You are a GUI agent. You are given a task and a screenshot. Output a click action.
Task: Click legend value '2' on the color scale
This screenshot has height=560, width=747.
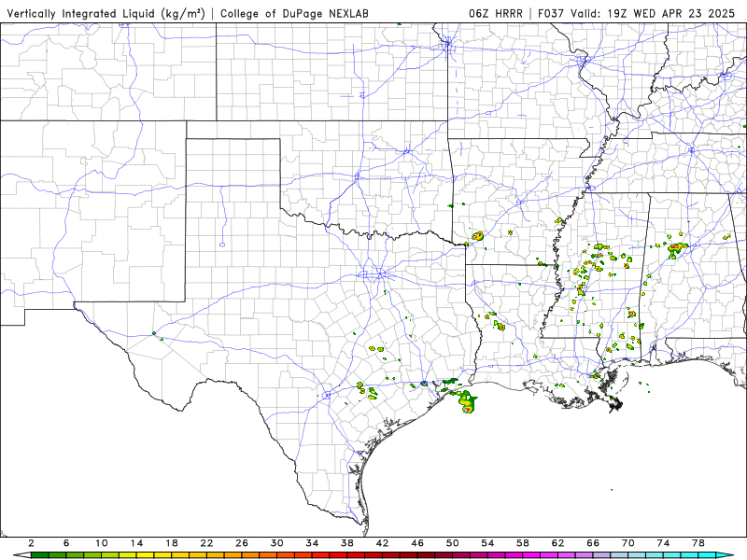coord(31,543)
